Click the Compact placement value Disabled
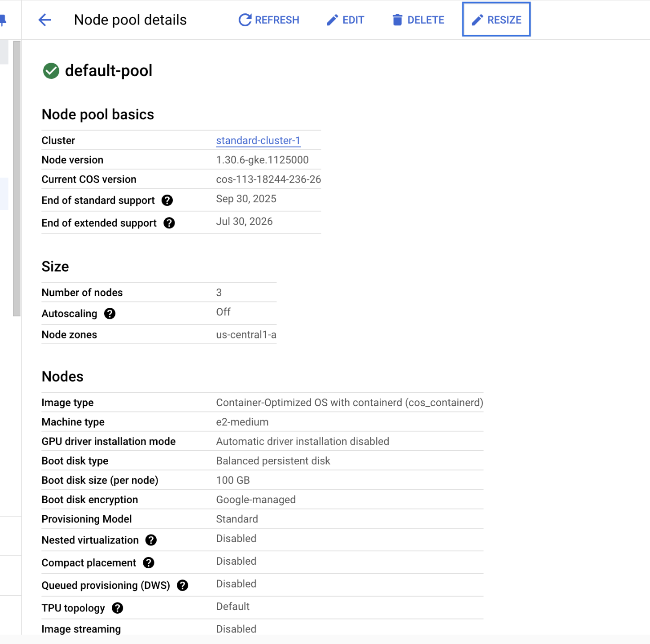 (x=236, y=562)
